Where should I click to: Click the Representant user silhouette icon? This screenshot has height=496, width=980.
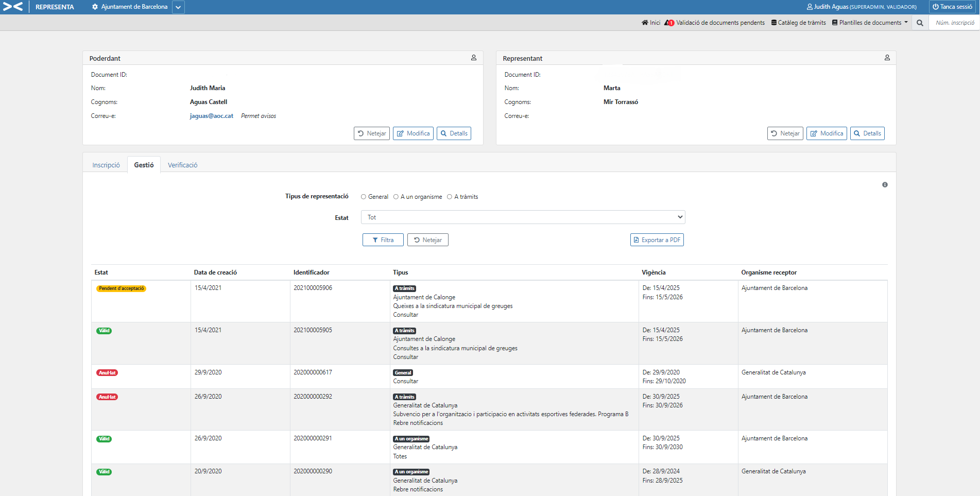click(x=887, y=58)
